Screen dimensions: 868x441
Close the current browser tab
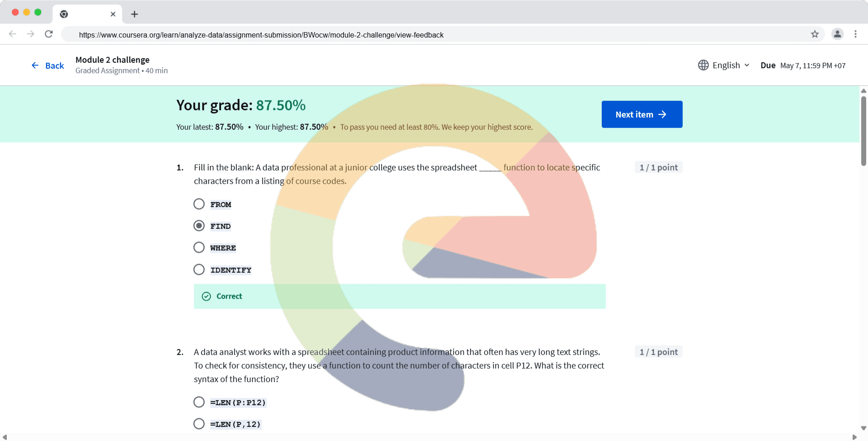pyautogui.click(x=113, y=14)
